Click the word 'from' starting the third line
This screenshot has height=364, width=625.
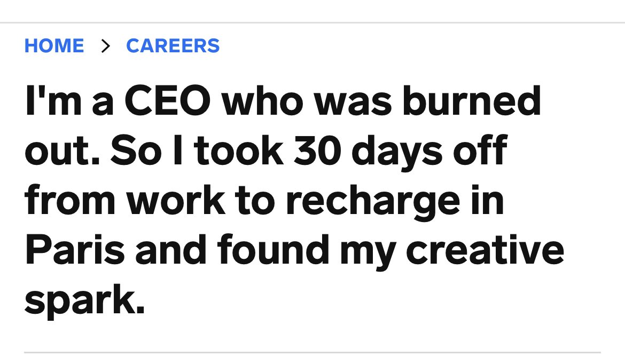[x=70, y=200]
